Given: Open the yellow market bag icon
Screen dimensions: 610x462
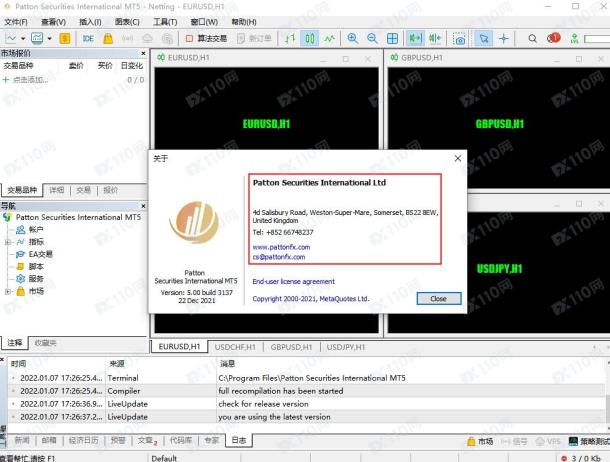Looking at the screenshot, I should tap(108, 38).
